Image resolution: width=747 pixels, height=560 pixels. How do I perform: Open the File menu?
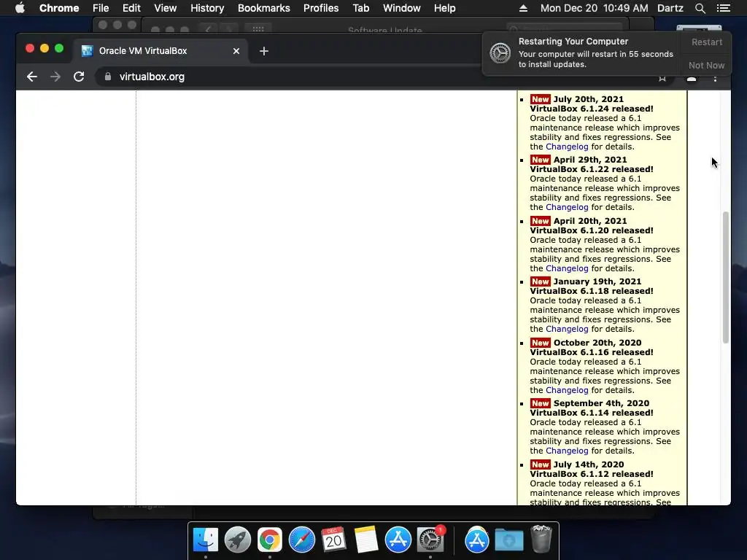click(x=101, y=8)
